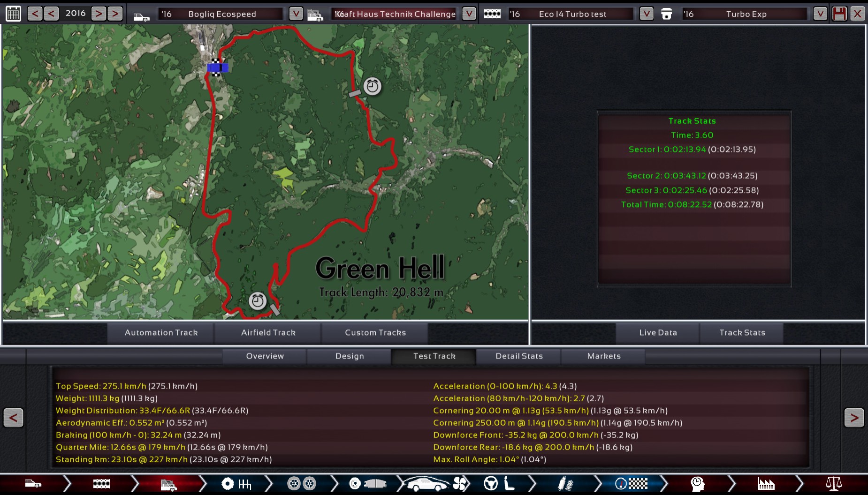Click the Sector 2: 0:03:43.12 line

point(692,175)
